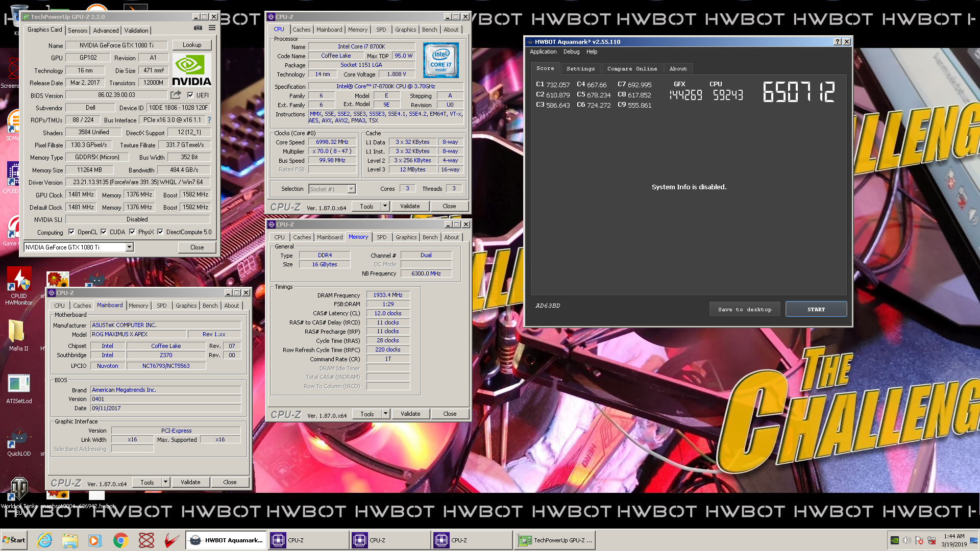Screen dimensions: 980x551
Task: Click the NVIDIA tray icon
Action: [895, 540]
